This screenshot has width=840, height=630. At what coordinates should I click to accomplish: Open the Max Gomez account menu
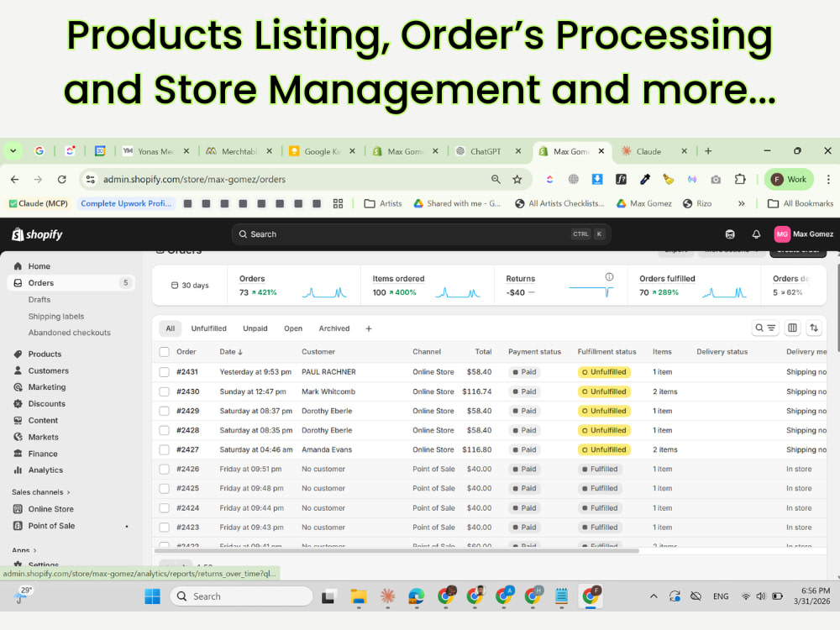coord(804,234)
